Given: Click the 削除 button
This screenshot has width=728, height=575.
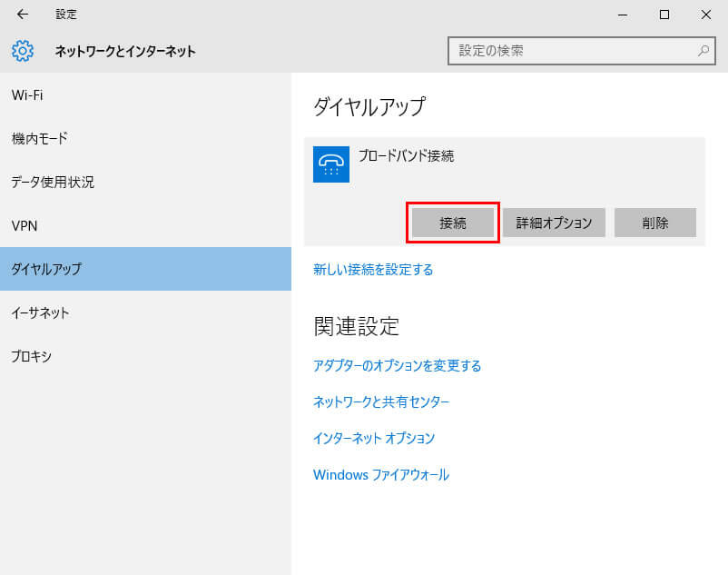Looking at the screenshot, I should (654, 223).
